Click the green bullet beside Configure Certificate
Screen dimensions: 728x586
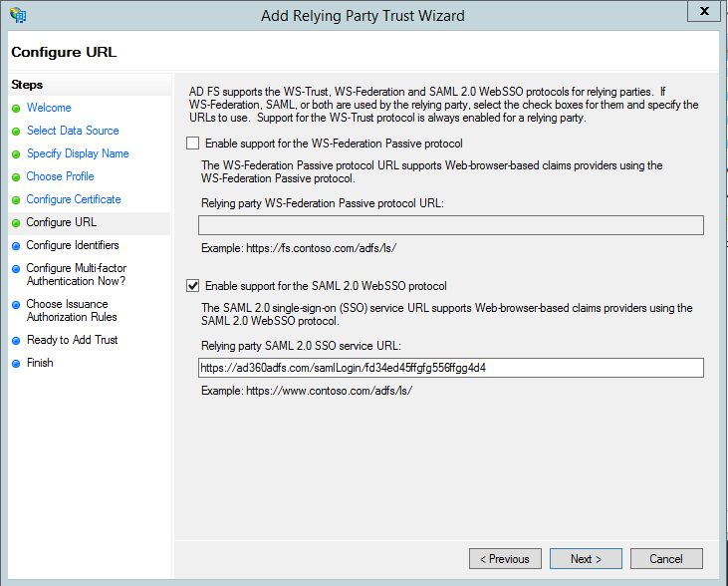(16, 199)
